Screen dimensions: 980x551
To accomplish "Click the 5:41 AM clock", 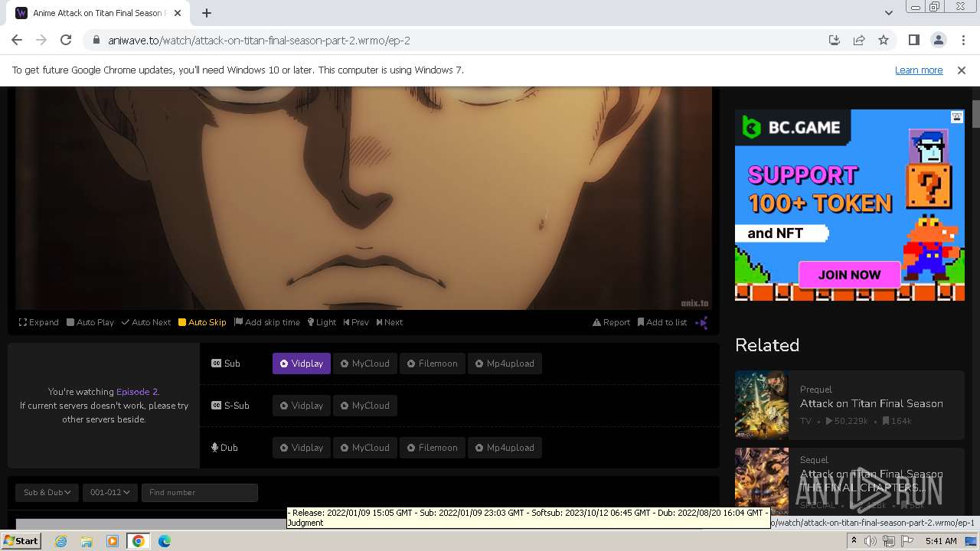I will pos(941,541).
